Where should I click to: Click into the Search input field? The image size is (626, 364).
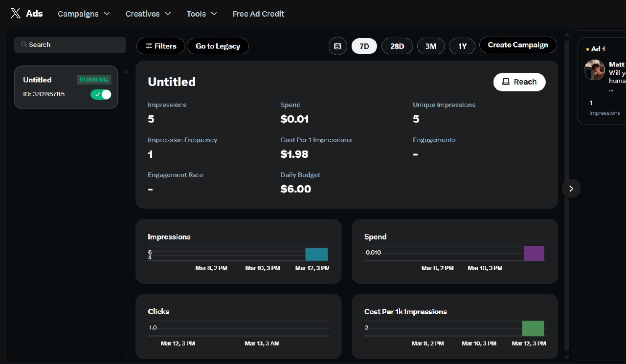[x=70, y=44]
